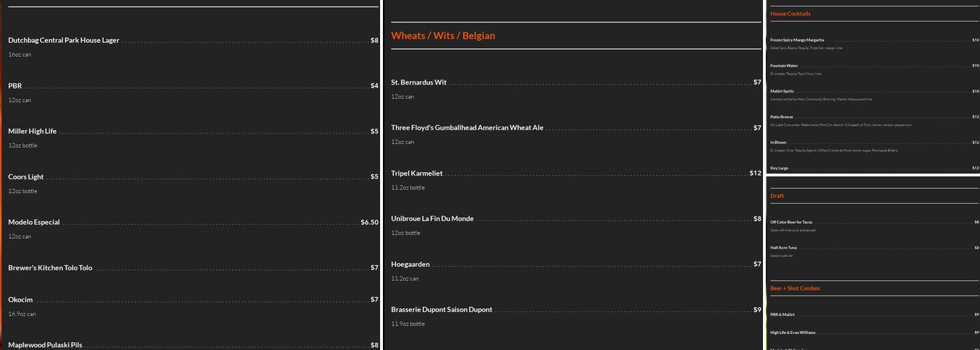Screen dimensions: 980x350
Task: Click the 11.2oz bottle note under Tripel Karmeliet
Action: (x=408, y=188)
